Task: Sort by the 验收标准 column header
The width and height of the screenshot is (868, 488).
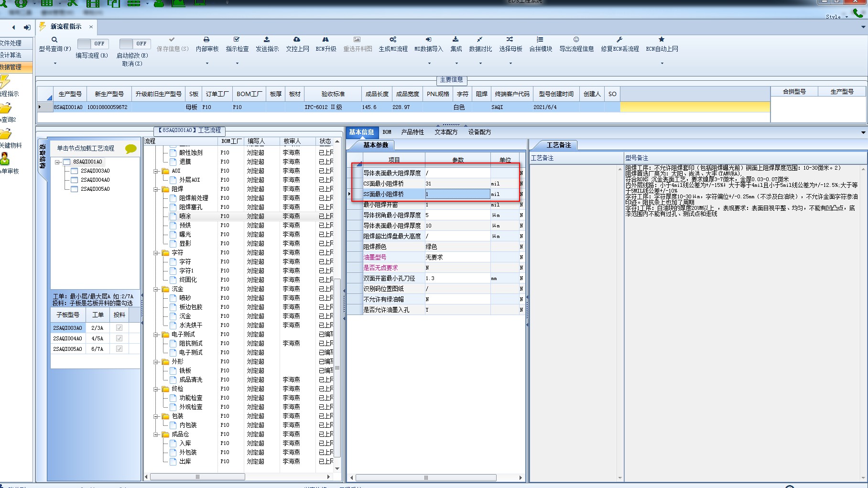Action: pyautogui.click(x=333, y=94)
